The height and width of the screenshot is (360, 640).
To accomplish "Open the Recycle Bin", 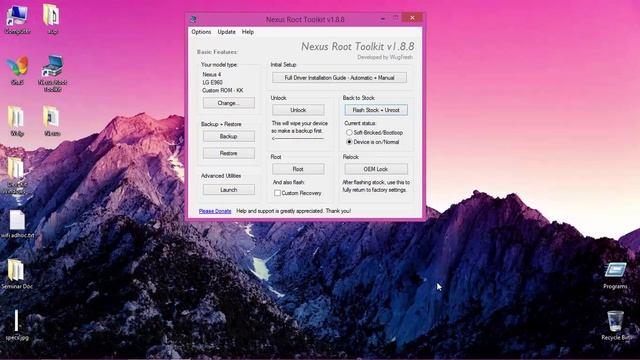I will pyautogui.click(x=616, y=325).
